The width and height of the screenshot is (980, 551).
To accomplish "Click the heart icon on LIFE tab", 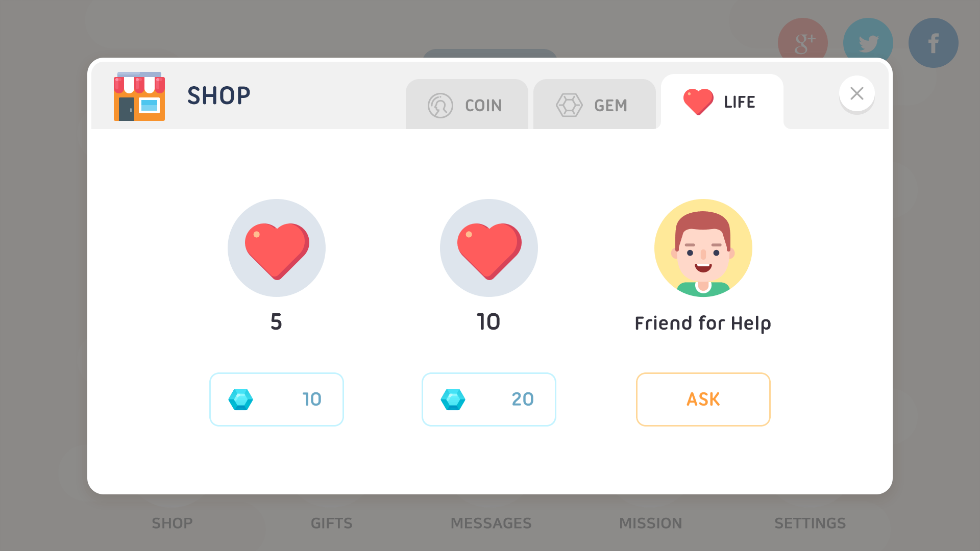I will pos(698,102).
